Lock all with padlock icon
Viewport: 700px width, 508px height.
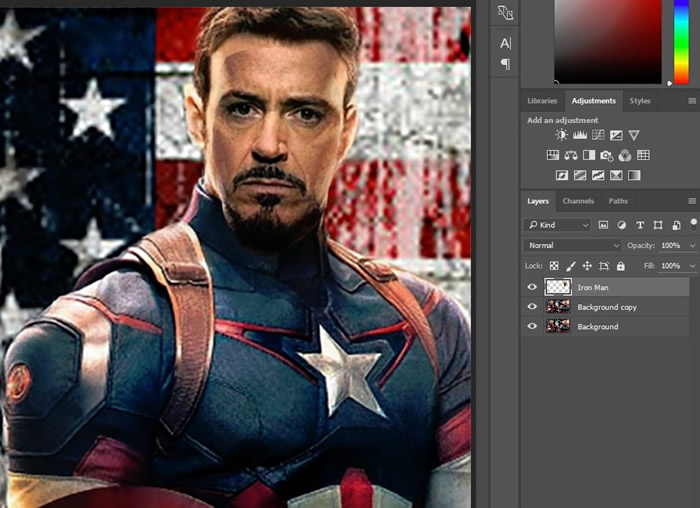(621, 266)
